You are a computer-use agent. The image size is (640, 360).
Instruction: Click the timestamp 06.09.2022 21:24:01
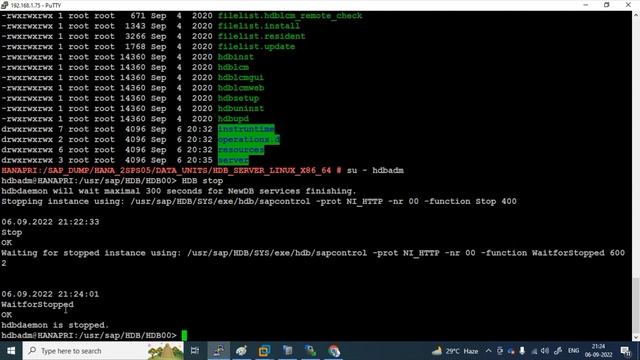pyautogui.click(x=50, y=294)
